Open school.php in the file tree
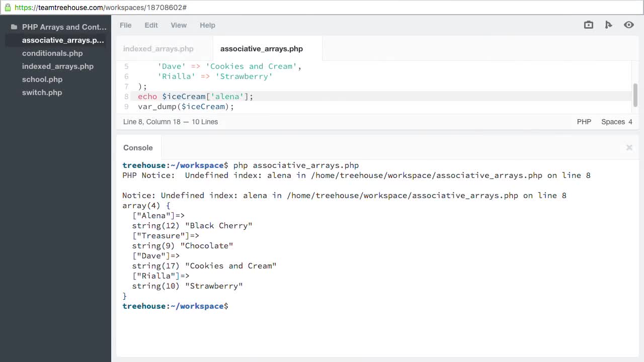 pyautogui.click(x=42, y=79)
